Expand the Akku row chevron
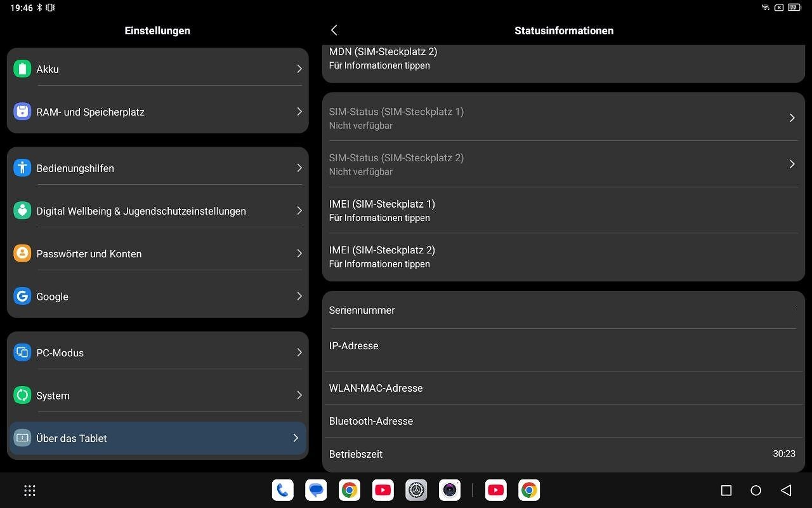The image size is (812, 508). [x=299, y=69]
